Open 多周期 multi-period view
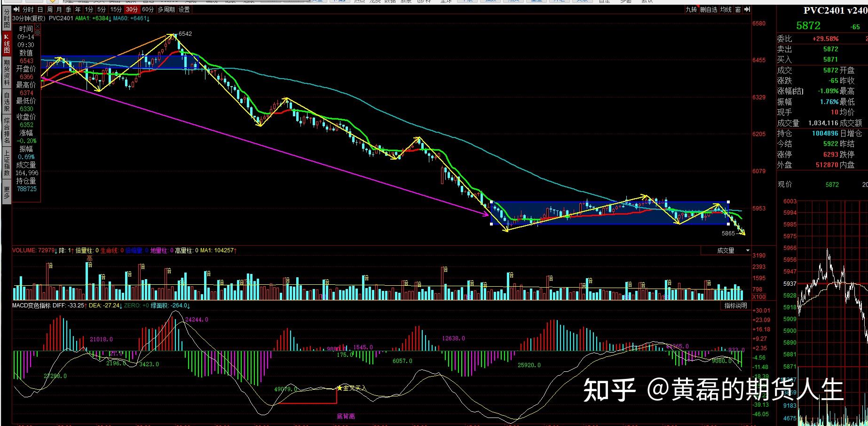868x426 pixels. pyautogui.click(x=166, y=9)
